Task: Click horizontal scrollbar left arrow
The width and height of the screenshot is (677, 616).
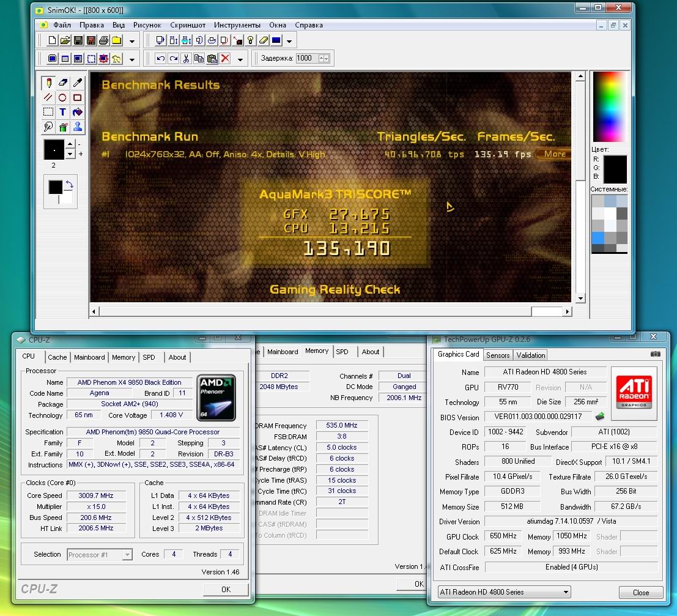Action: [94, 311]
